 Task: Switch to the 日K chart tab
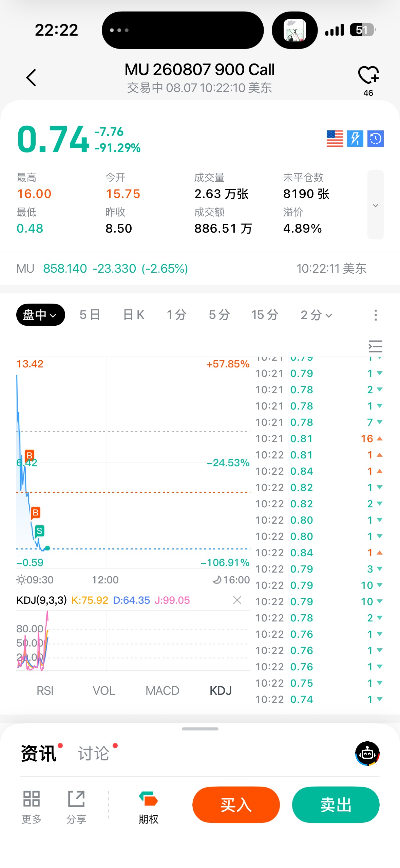pos(134,315)
